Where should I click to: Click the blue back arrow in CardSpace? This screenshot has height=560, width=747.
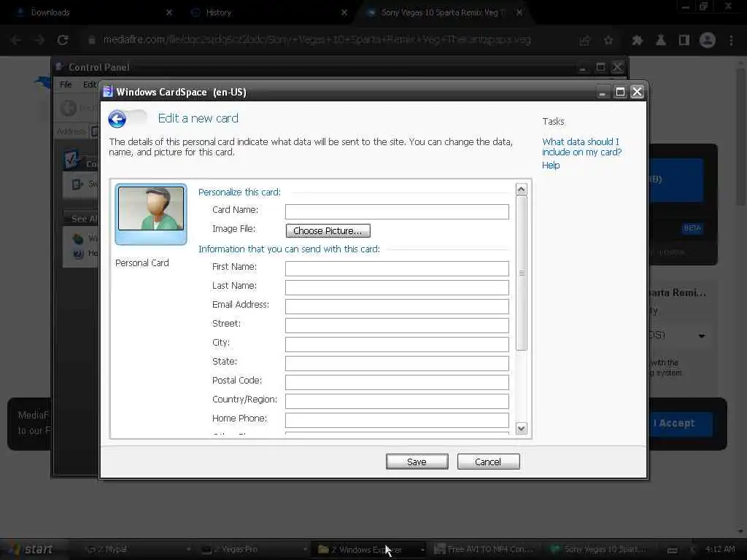point(117,119)
